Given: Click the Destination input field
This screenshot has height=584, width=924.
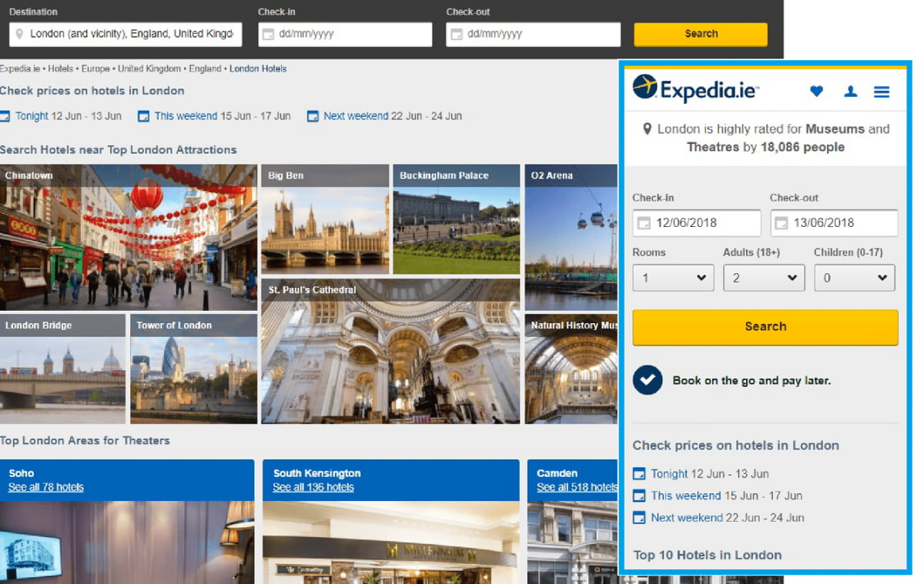Looking at the screenshot, I should click(x=127, y=34).
